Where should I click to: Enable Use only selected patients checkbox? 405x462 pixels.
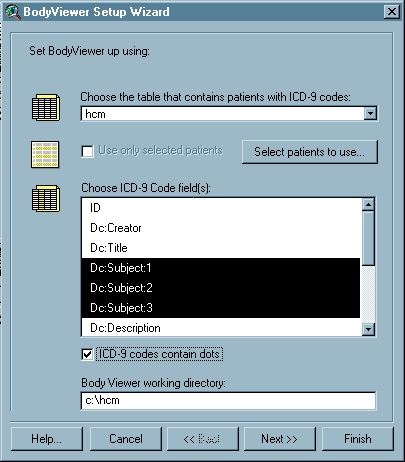[87, 151]
